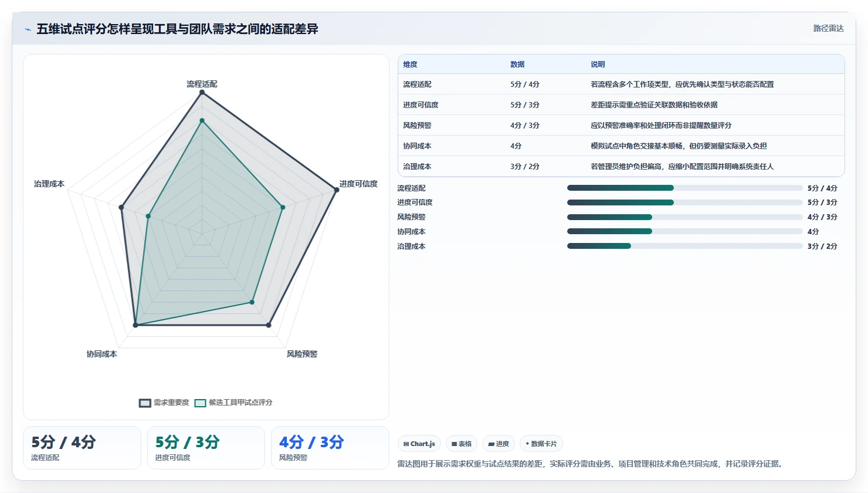The height and width of the screenshot is (493, 868).
Task: Open the 5分 / 3分 进度可信度 stat card
Action: click(206, 448)
